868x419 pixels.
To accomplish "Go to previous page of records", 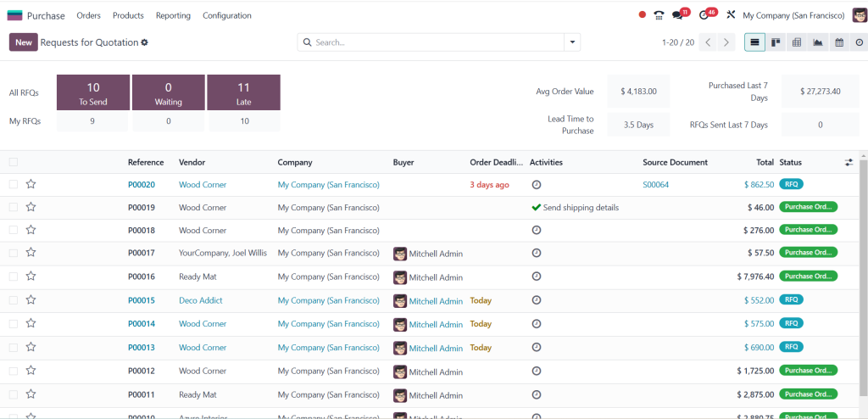I will [708, 42].
